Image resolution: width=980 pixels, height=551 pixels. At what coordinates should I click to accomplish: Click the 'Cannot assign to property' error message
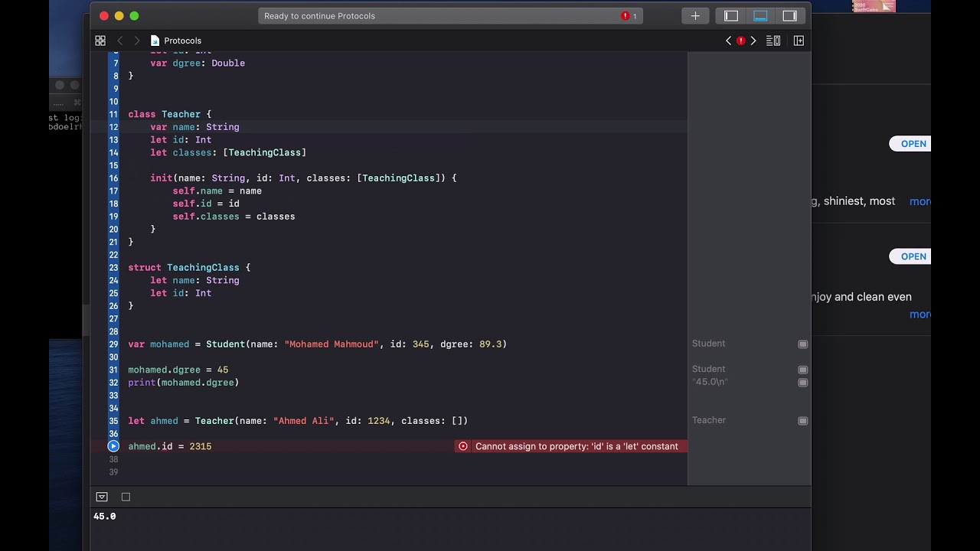[x=577, y=446]
